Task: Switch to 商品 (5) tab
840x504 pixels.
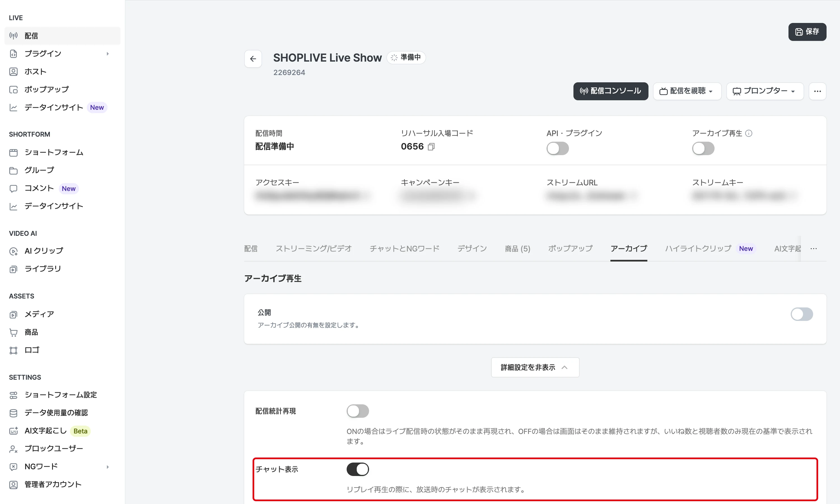Action: tap(517, 249)
